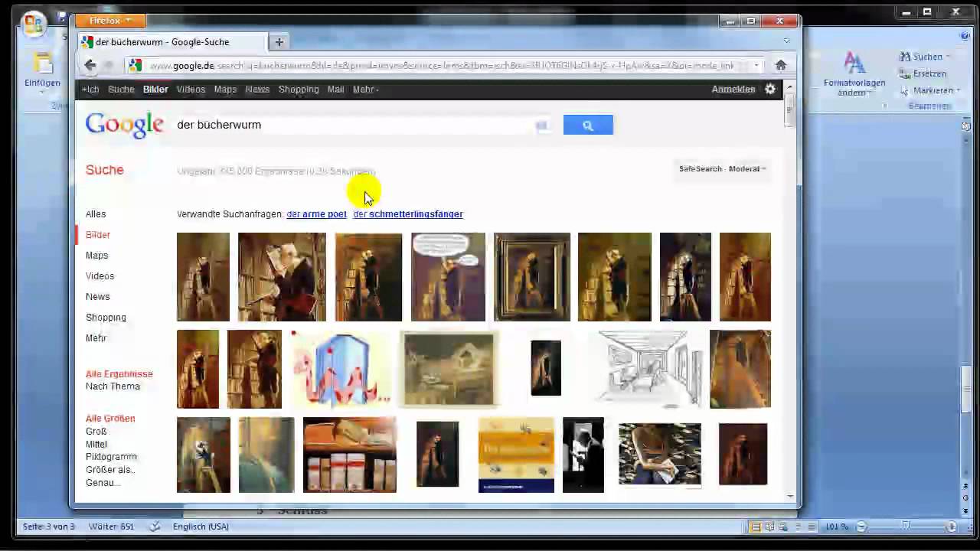Image resolution: width=980 pixels, height=551 pixels.
Task: Select Full Screen Reading view in Word
Action: pyautogui.click(x=769, y=527)
